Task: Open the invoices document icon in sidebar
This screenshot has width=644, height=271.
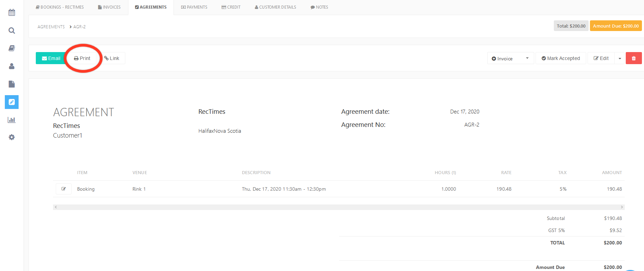Action: (12, 84)
